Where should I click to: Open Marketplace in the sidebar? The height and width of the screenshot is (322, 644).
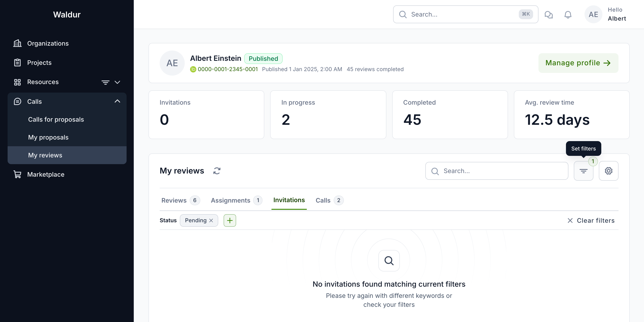[67, 174]
